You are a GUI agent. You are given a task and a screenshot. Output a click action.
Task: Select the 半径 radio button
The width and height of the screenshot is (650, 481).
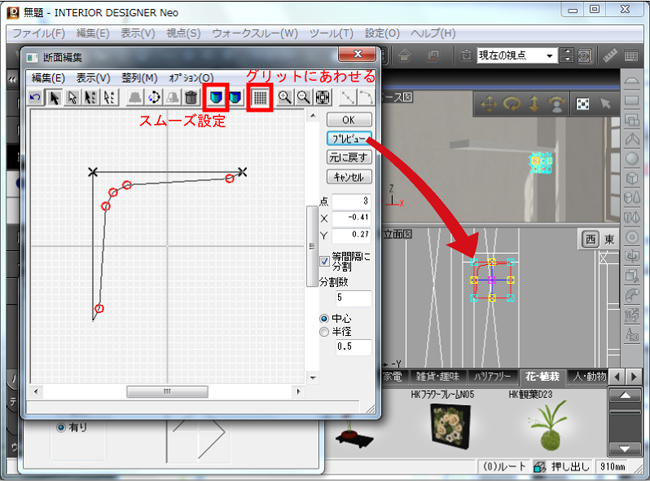(324, 331)
